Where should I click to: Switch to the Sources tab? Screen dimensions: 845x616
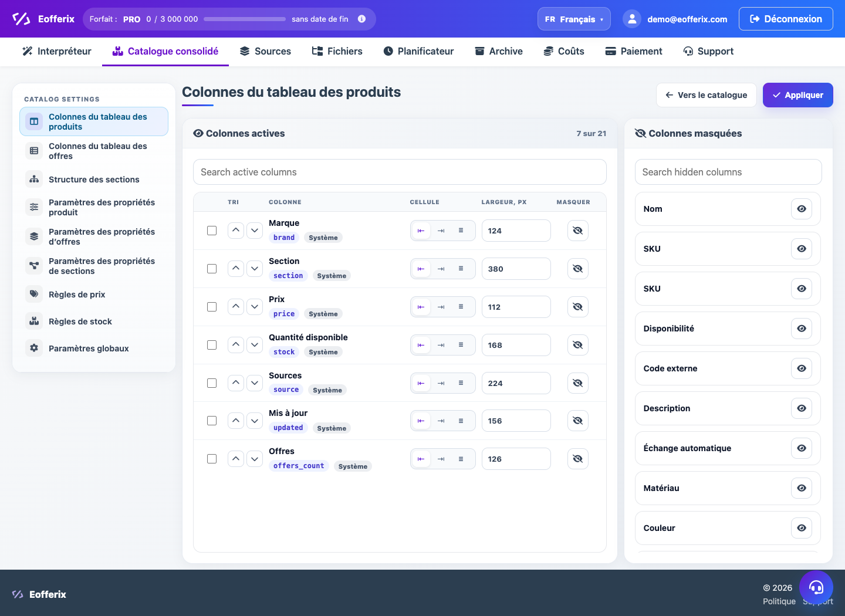pyautogui.click(x=265, y=52)
